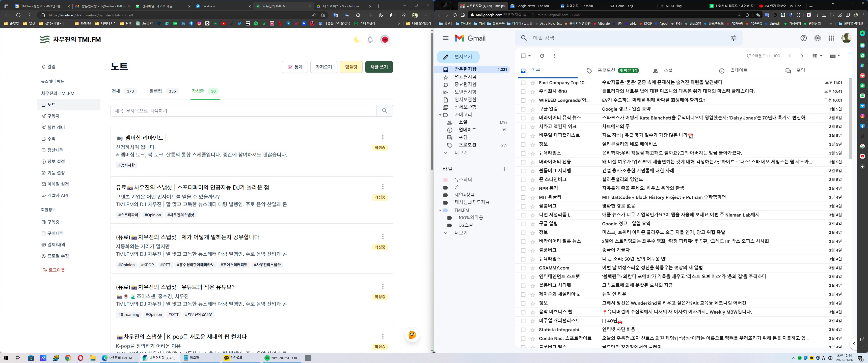
Task: Toggle dark mode moon icon in TMI.FM
Action: pos(357,40)
